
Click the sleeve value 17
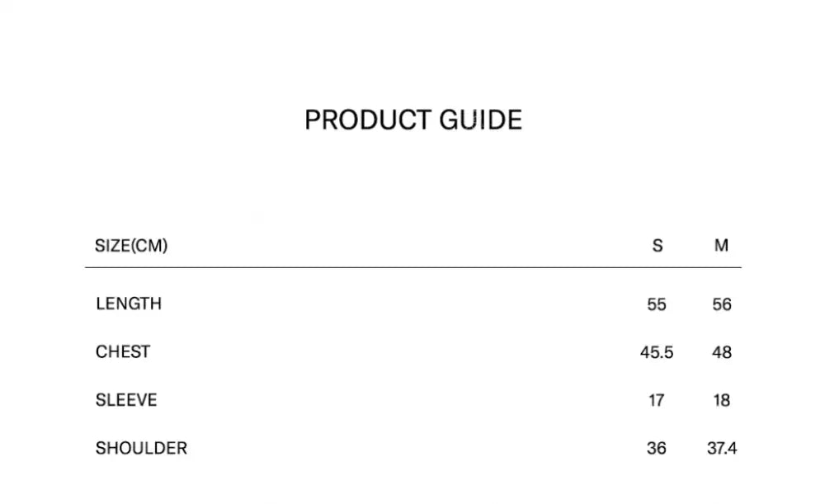657,401
